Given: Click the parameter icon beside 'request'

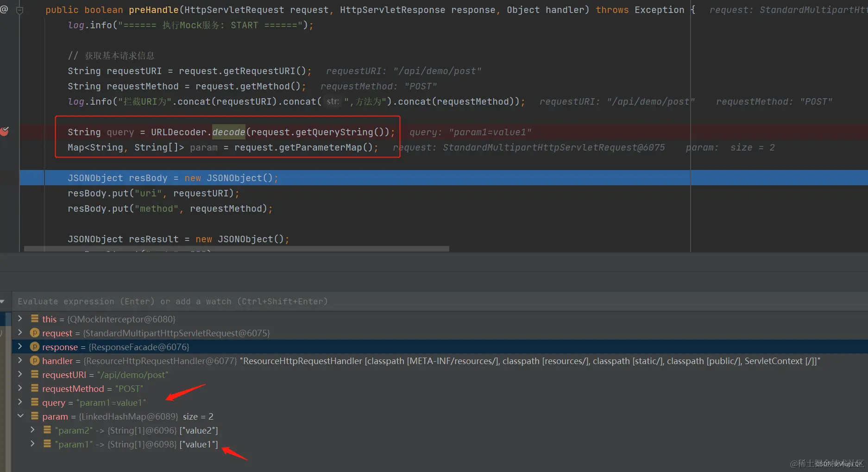Looking at the screenshot, I should pos(34,333).
